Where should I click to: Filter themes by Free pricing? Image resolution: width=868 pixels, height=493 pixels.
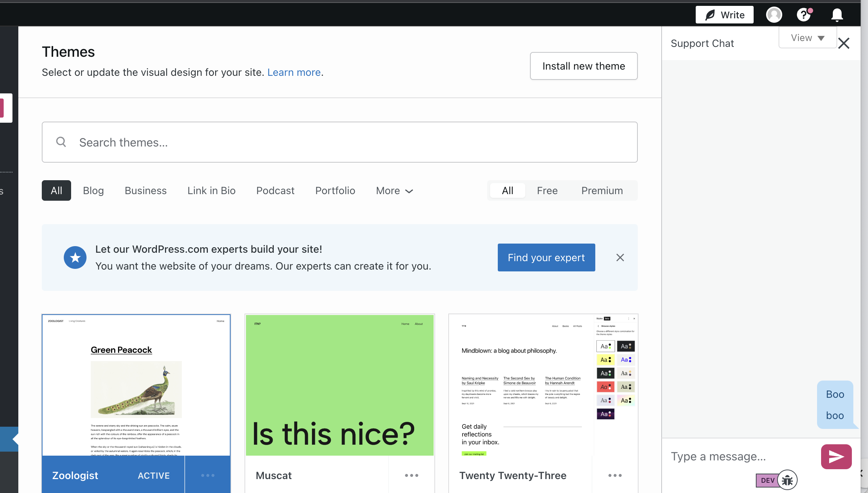[547, 190]
